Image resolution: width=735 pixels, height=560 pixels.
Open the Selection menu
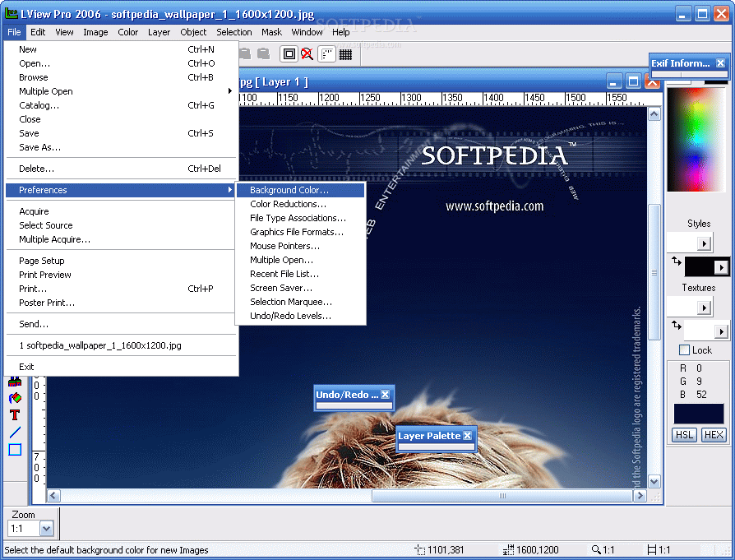coord(234,32)
